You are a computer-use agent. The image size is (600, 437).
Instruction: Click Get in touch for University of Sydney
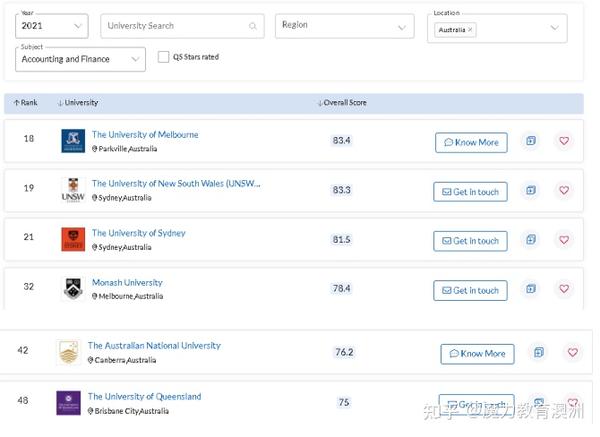(x=470, y=241)
